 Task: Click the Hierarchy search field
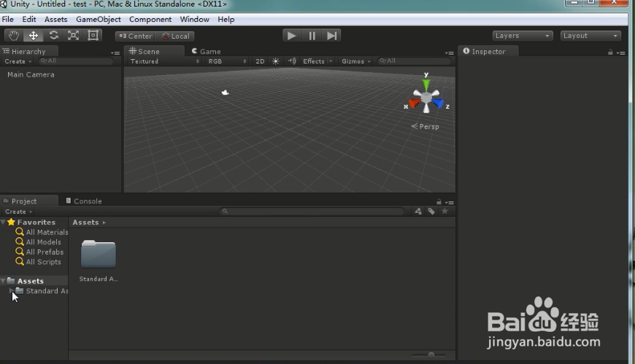click(76, 61)
